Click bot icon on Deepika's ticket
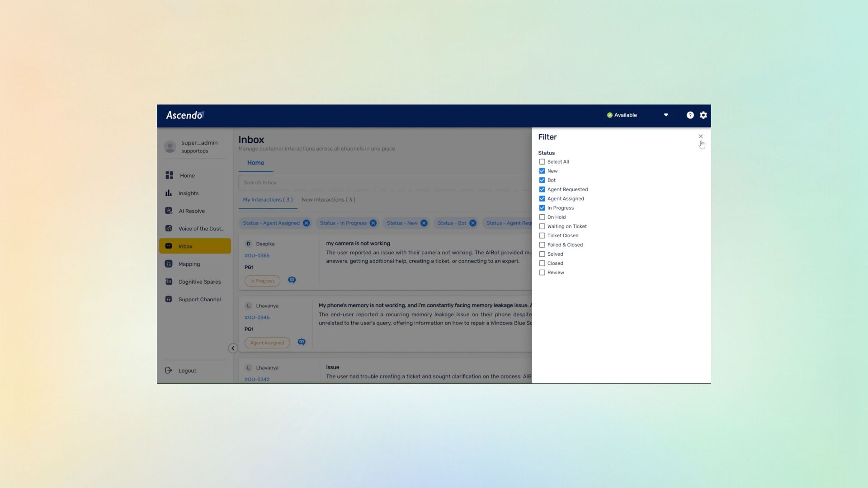The height and width of the screenshot is (488, 868). 292,280
